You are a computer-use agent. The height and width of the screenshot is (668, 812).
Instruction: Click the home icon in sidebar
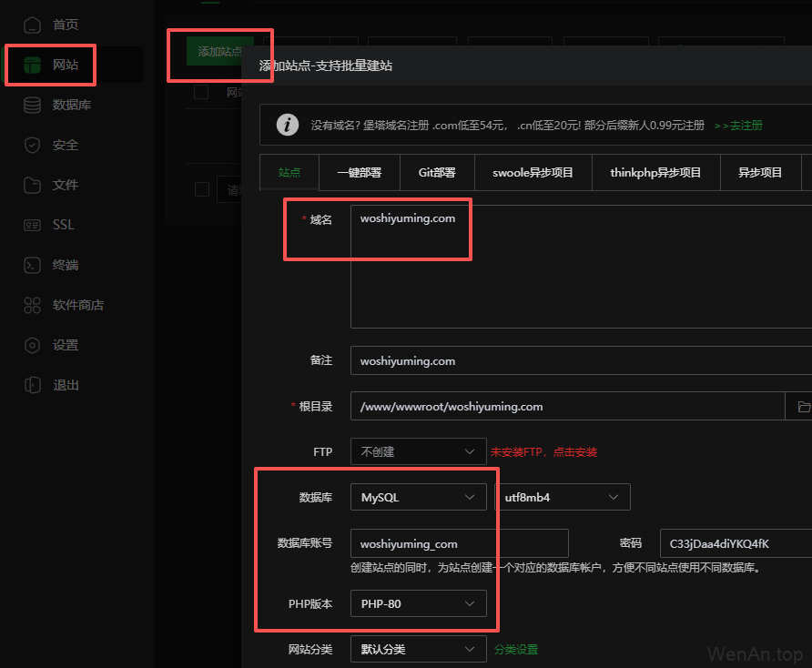(x=33, y=25)
